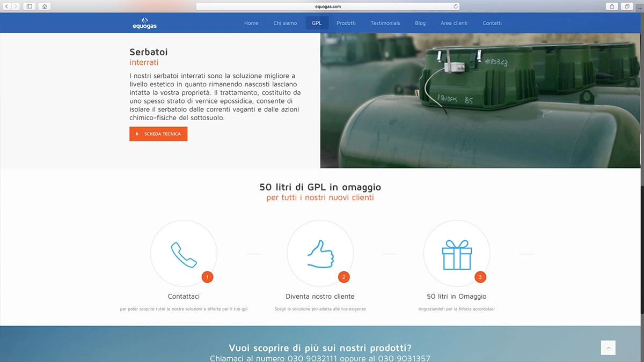
Task: Open the Chi siamo page
Action: 285,23
